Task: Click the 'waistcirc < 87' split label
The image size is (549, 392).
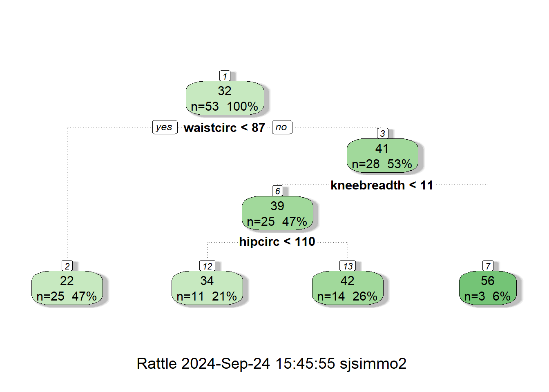Action: point(224,128)
